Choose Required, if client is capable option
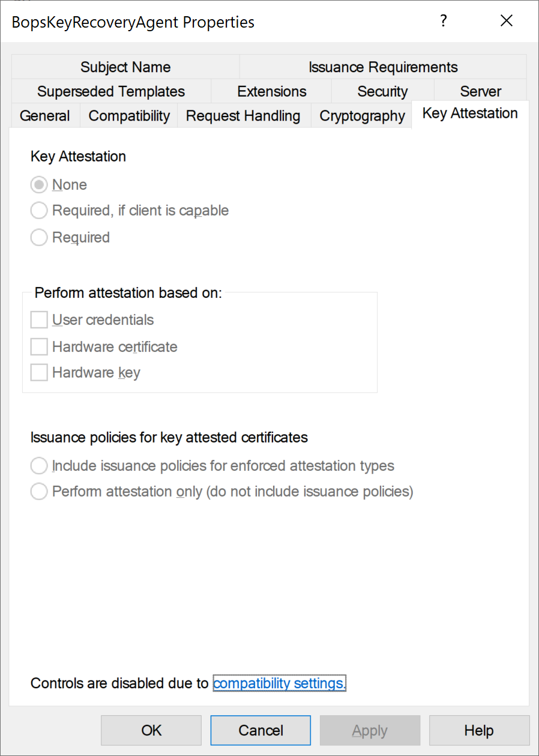Image resolution: width=539 pixels, height=756 pixels. (x=39, y=211)
